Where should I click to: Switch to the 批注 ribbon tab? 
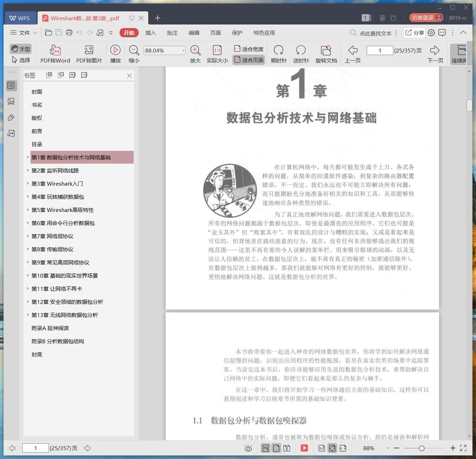172,33
